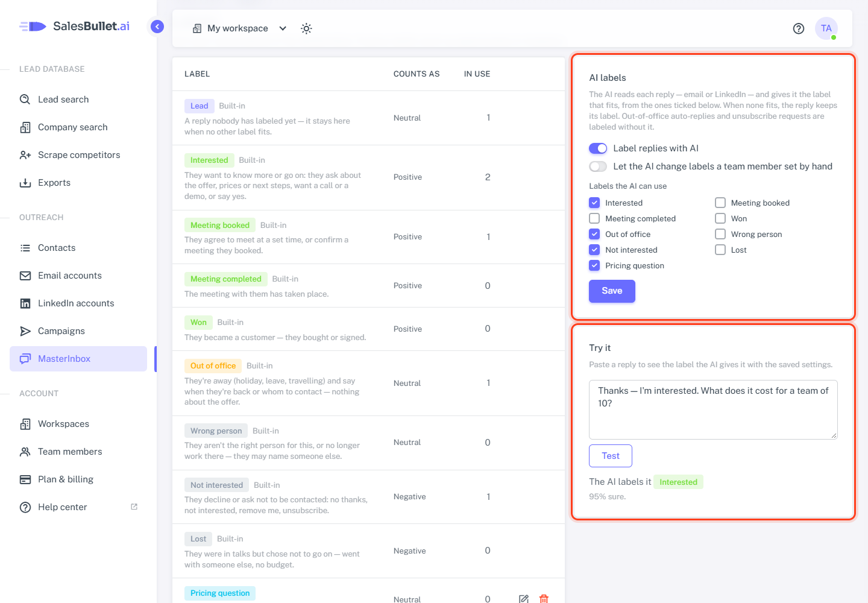Image resolution: width=868 pixels, height=603 pixels.
Task: Check the Wrong person checkbox
Action: coord(720,234)
